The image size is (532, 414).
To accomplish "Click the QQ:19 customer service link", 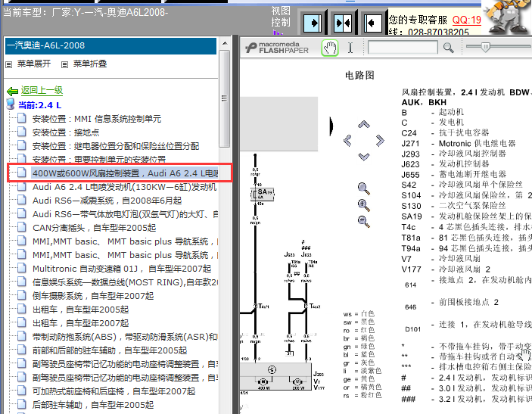I will pyautogui.click(x=467, y=20).
